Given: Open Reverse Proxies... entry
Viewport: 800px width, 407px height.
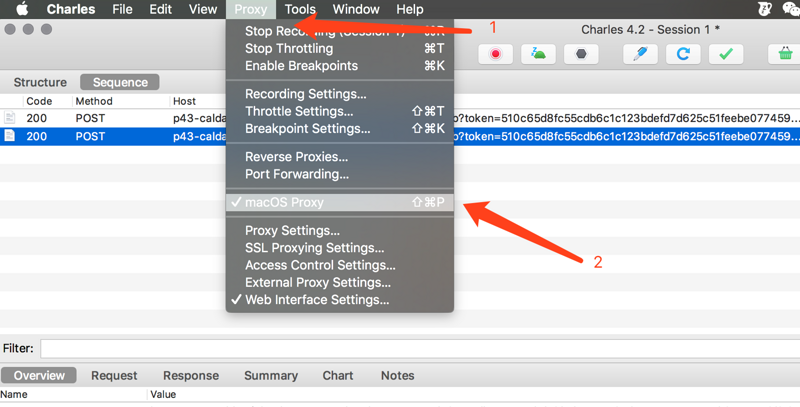Looking at the screenshot, I should click(340, 157).
